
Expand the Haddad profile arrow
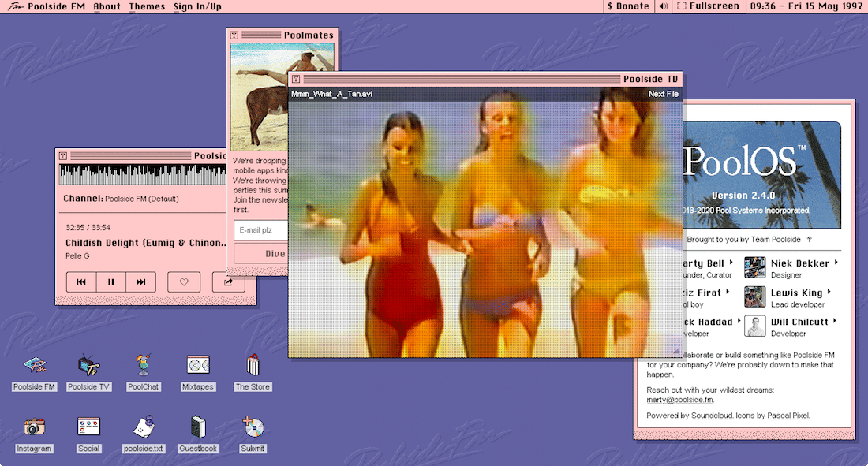pos(739,321)
